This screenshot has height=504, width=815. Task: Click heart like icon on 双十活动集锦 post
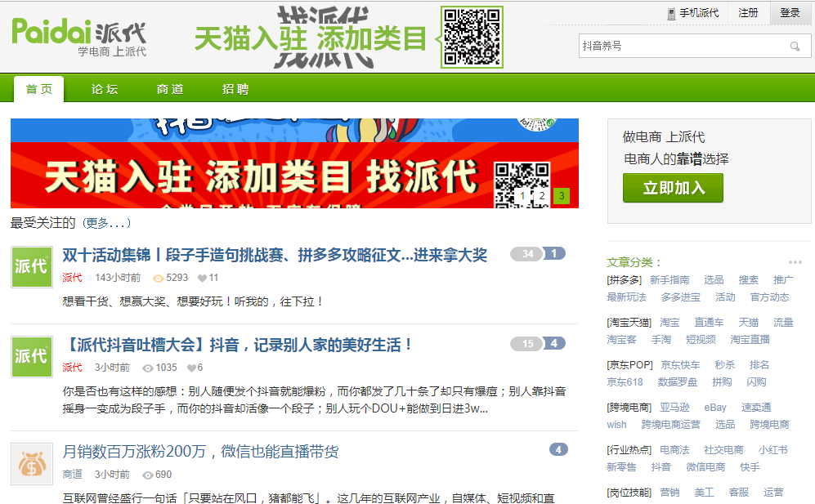203,278
